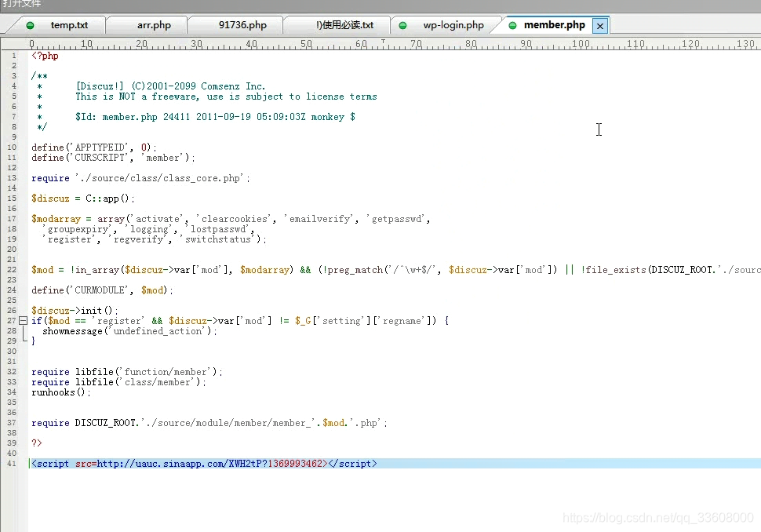Click green status dot on wp-login.php tab

(x=402, y=25)
